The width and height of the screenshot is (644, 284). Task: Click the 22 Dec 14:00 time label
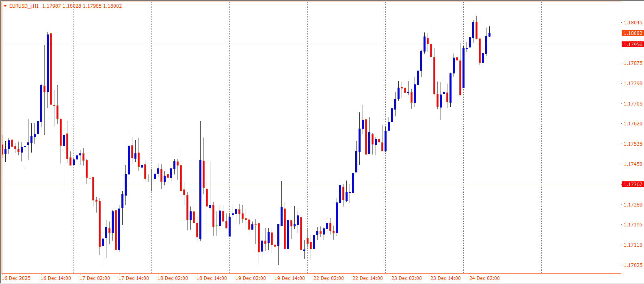(367, 278)
